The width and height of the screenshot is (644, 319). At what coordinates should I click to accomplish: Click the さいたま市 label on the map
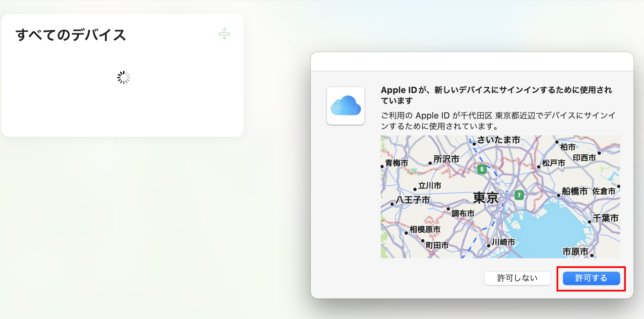498,140
